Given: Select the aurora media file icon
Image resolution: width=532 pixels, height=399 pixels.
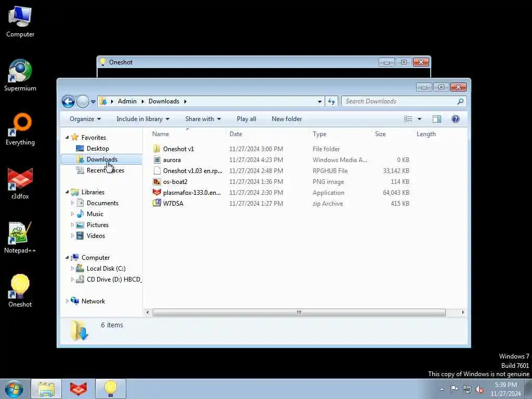Looking at the screenshot, I should click(156, 159).
